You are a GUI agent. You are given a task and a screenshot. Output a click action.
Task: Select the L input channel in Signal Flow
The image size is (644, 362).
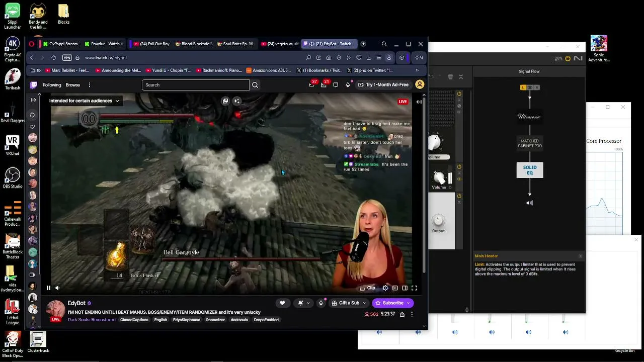[523, 87]
